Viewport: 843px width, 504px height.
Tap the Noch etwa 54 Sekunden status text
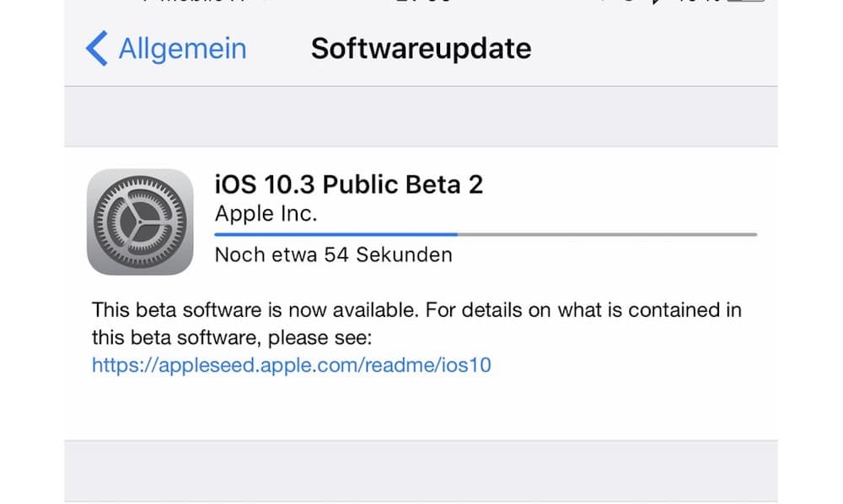[333, 255]
